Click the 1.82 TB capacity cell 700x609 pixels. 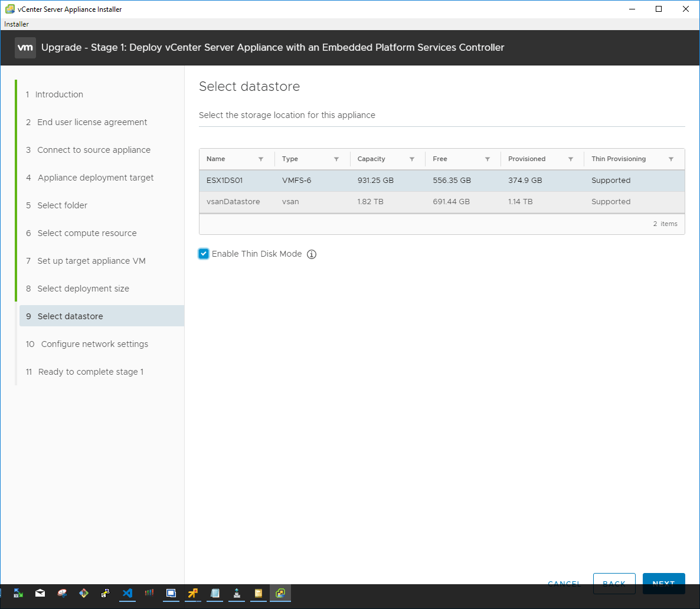click(x=370, y=202)
